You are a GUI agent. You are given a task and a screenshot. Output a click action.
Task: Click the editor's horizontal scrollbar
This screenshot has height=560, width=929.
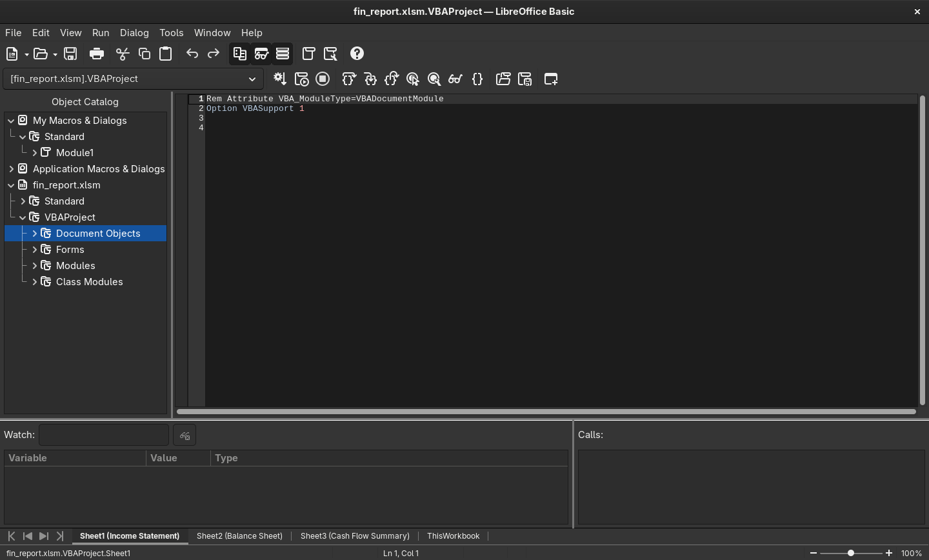coord(546,412)
